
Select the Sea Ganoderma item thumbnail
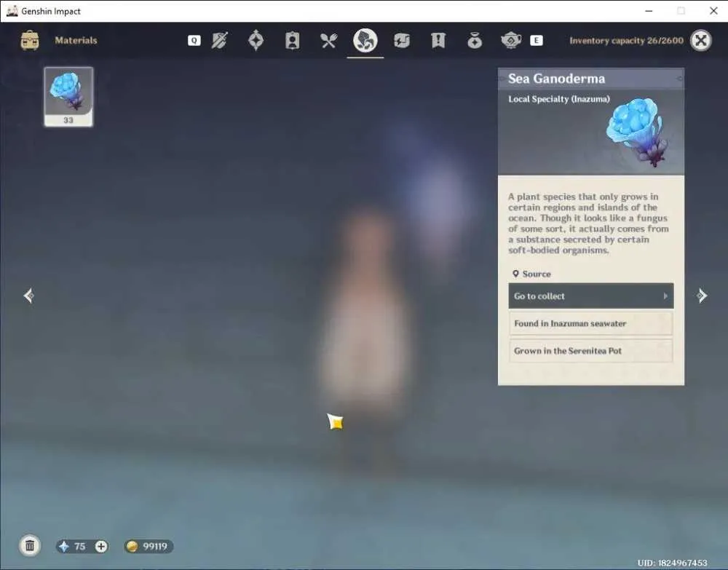click(68, 97)
